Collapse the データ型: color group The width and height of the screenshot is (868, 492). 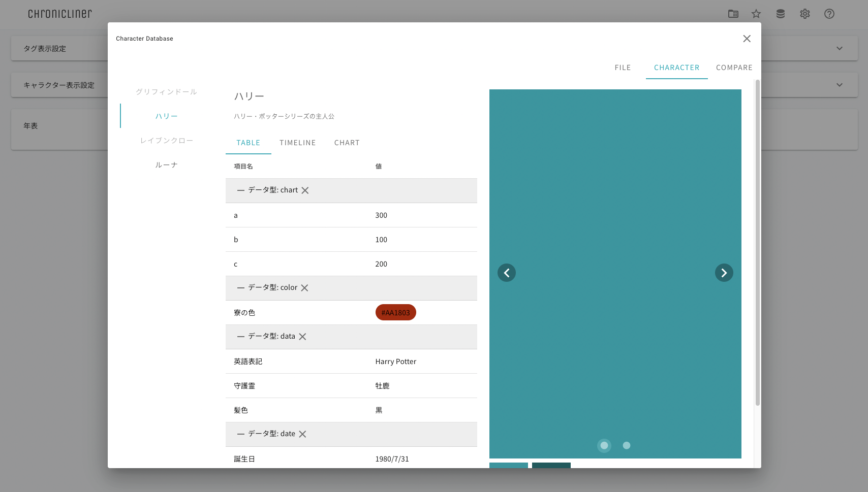pos(241,288)
